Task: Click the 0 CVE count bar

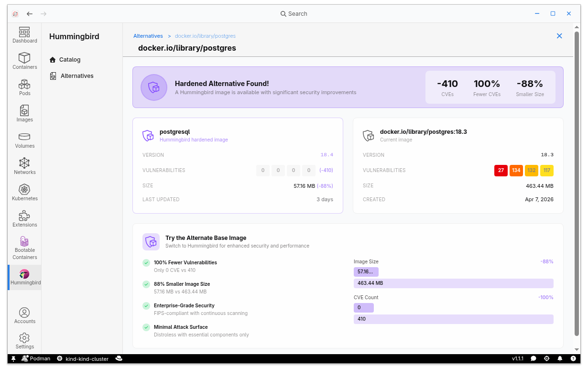Action: tap(364, 308)
